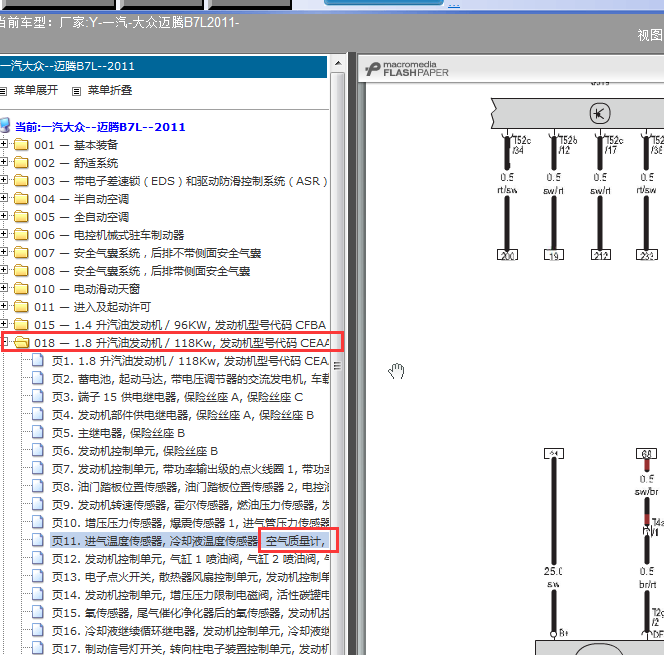Click the 视图 menu in header
The image size is (664, 655).
[x=650, y=35]
